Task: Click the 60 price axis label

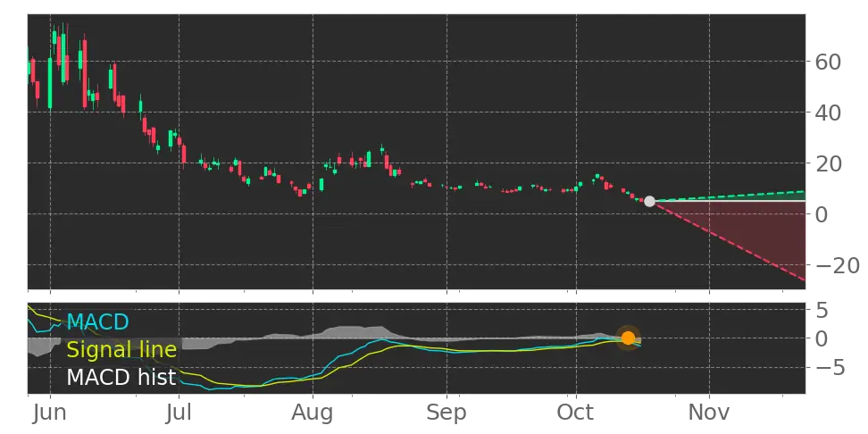Action: (x=828, y=62)
